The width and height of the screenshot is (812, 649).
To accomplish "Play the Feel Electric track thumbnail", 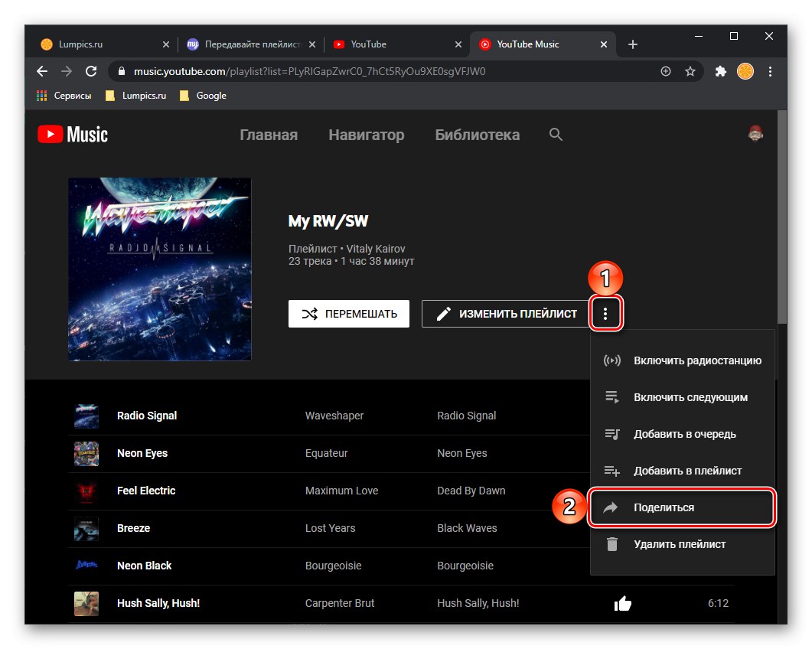I will coord(86,491).
